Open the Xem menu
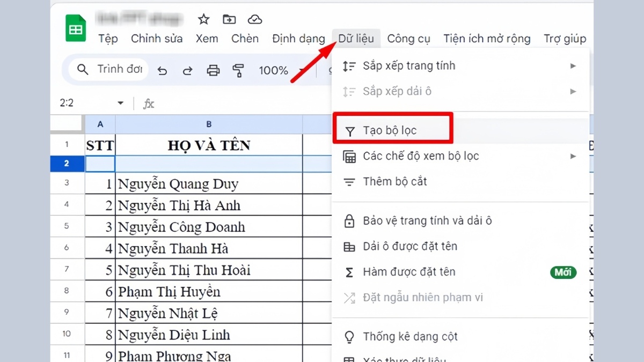 (207, 39)
